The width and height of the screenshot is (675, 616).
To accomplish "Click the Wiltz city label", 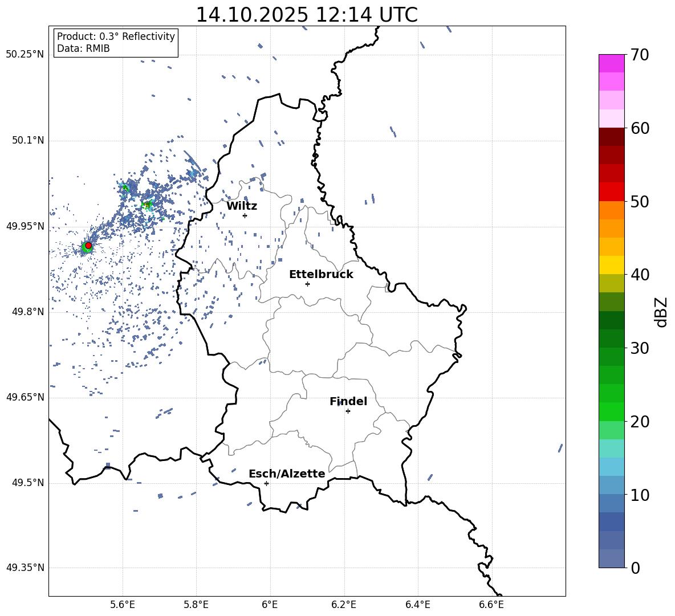I will (x=242, y=206).
